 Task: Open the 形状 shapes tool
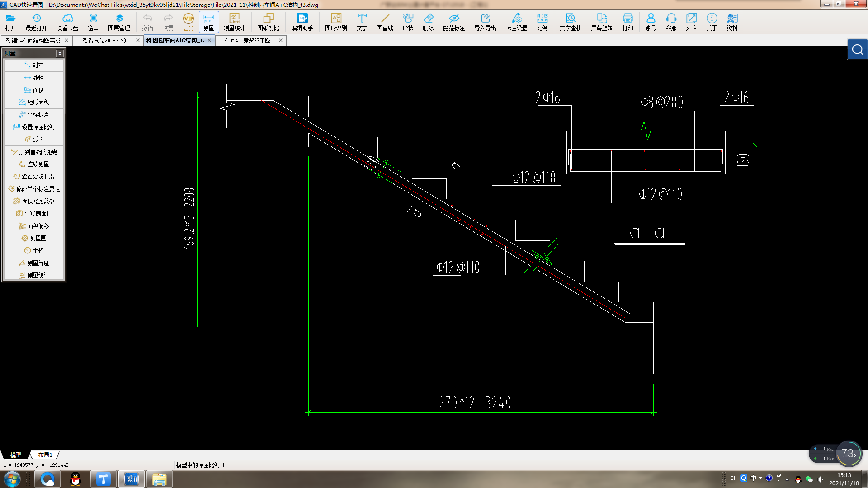[x=408, y=22]
